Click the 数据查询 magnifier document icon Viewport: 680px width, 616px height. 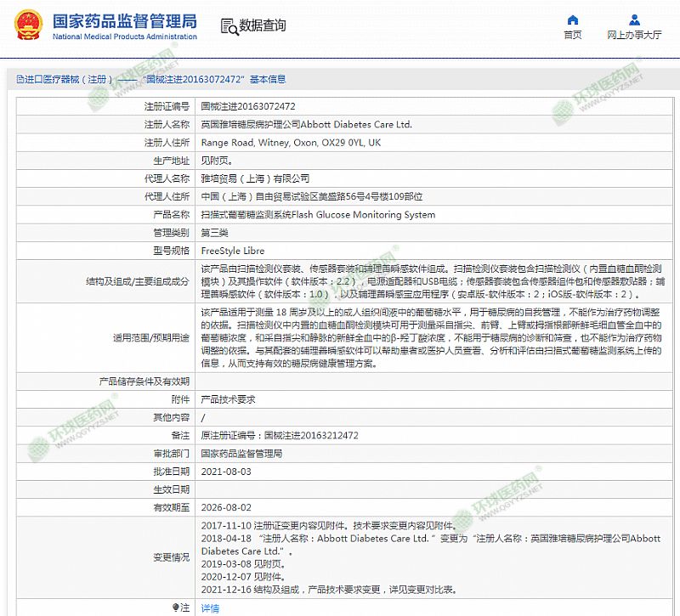229,26
